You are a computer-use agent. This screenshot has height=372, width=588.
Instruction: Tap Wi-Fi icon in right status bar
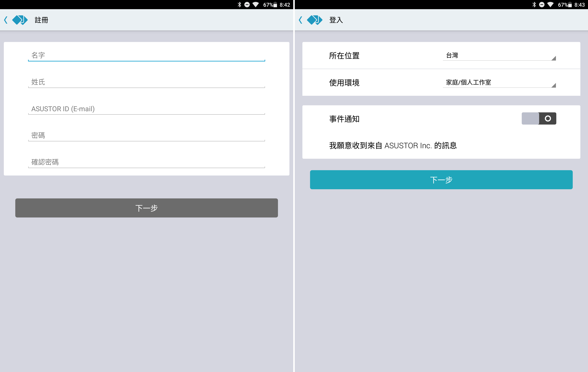coord(550,5)
